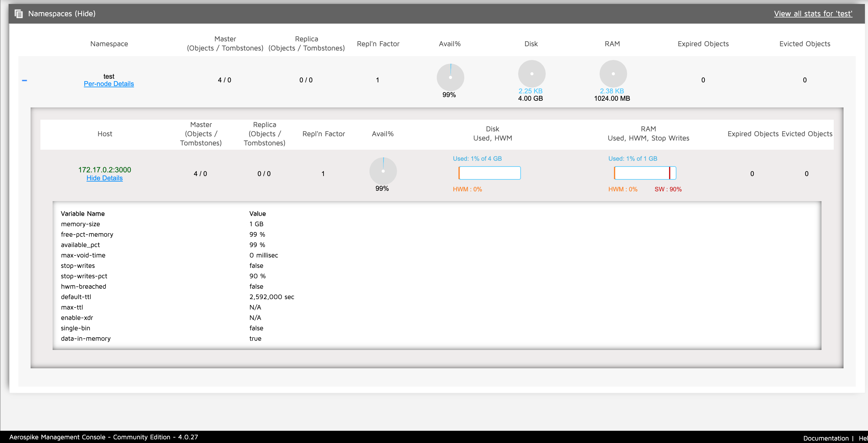
Task: Click the 'SW : 90%' label
Action: click(x=668, y=189)
